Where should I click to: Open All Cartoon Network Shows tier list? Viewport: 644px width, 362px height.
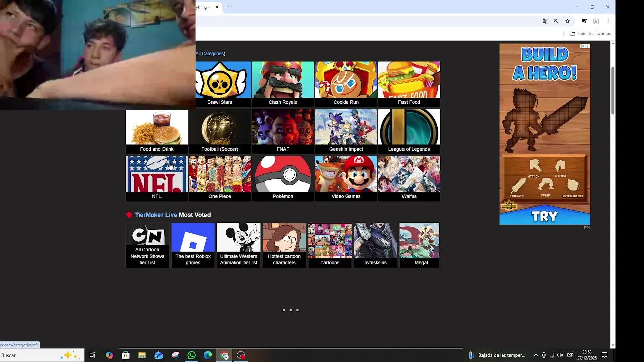click(x=147, y=245)
